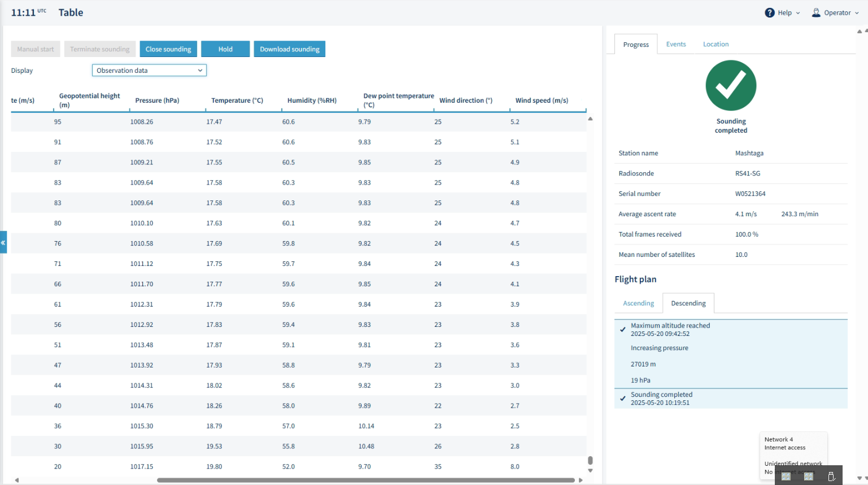The width and height of the screenshot is (868, 485).
Task: Select the Ascending flight plan tab
Action: 638,303
